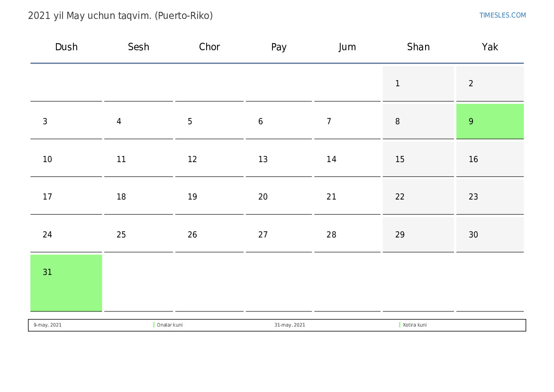Click day 6 in the calendar
Image resolution: width=554 pixels, height=392 pixels.
click(x=279, y=121)
